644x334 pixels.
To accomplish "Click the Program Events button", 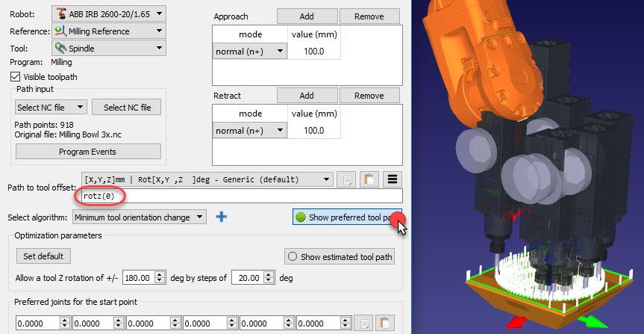I will (x=87, y=152).
